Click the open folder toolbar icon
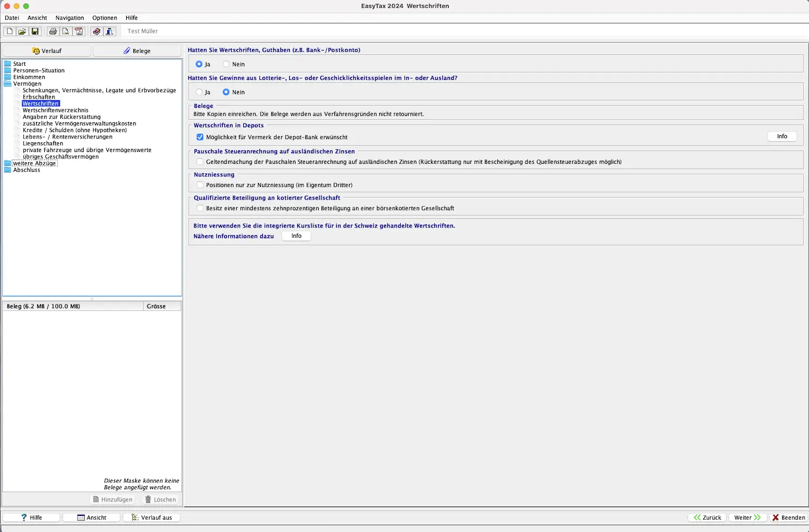 coord(22,31)
